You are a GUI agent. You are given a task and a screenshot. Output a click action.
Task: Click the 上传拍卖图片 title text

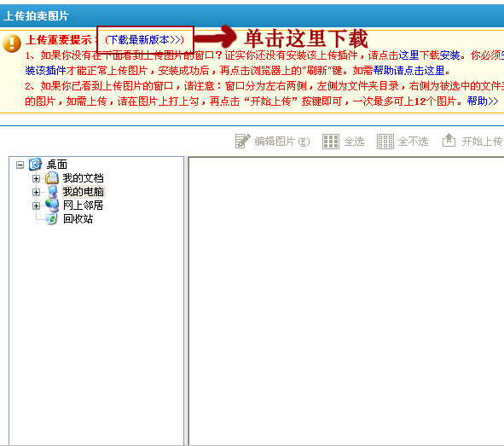click(x=37, y=15)
